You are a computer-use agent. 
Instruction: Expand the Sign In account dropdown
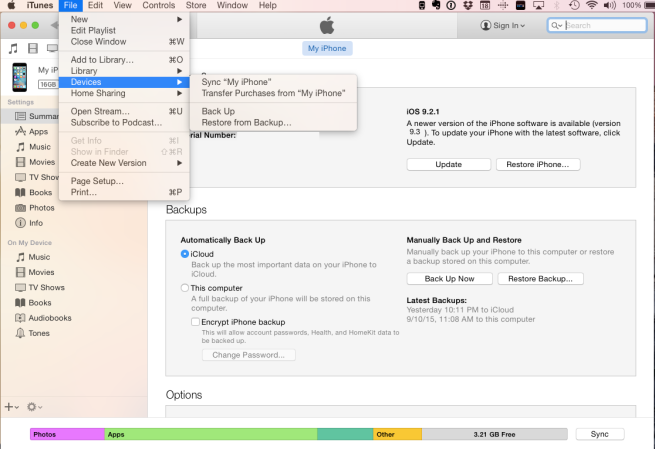(x=503, y=25)
